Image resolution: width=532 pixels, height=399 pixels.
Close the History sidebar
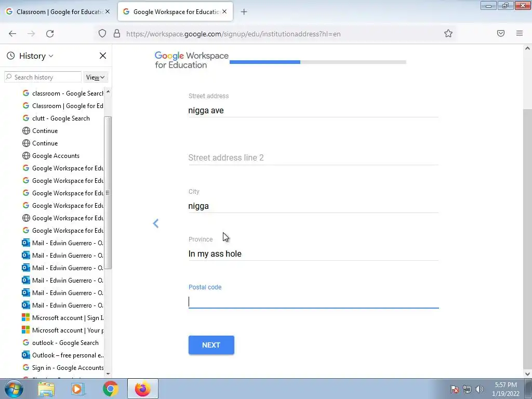[103, 56]
